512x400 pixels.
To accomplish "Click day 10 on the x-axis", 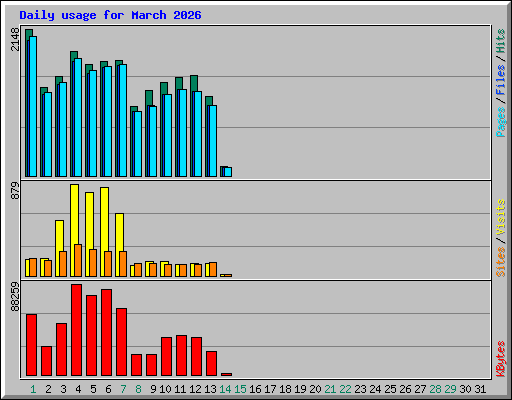I will pos(165,389).
